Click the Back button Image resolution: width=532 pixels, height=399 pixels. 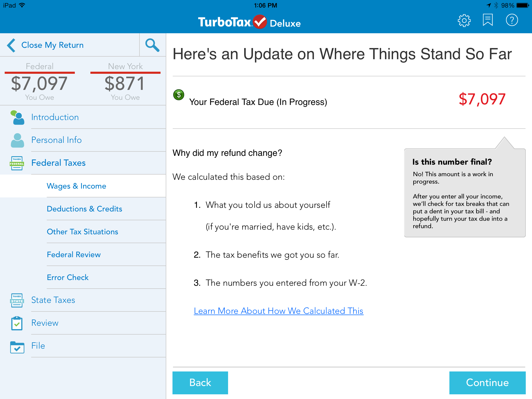click(200, 382)
